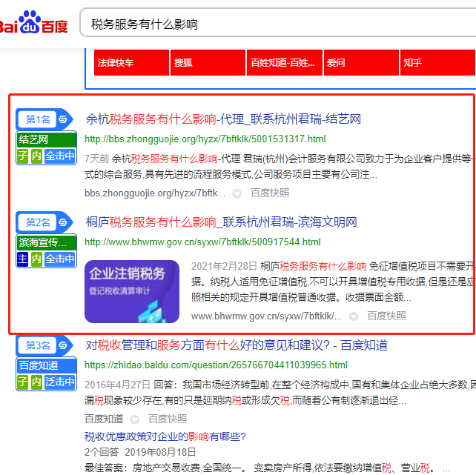Open the 爱问 red tab

click(x=361, y=63)
